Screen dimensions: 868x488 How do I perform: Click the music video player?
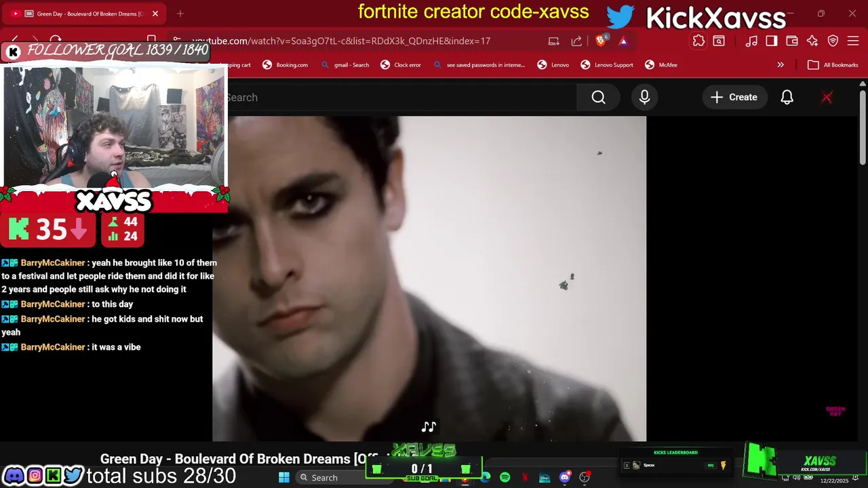pyautogui.click(x=429, y=279)
